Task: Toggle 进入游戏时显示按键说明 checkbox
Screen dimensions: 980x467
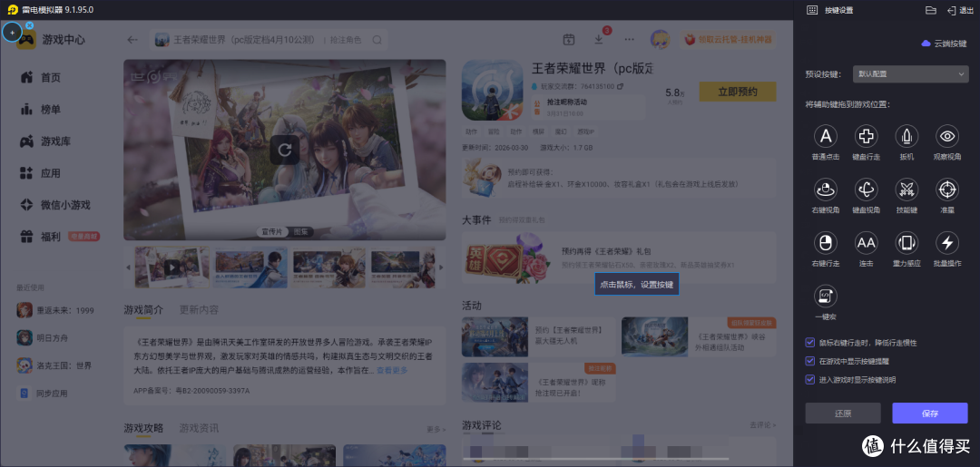Action: click(810, 380)
